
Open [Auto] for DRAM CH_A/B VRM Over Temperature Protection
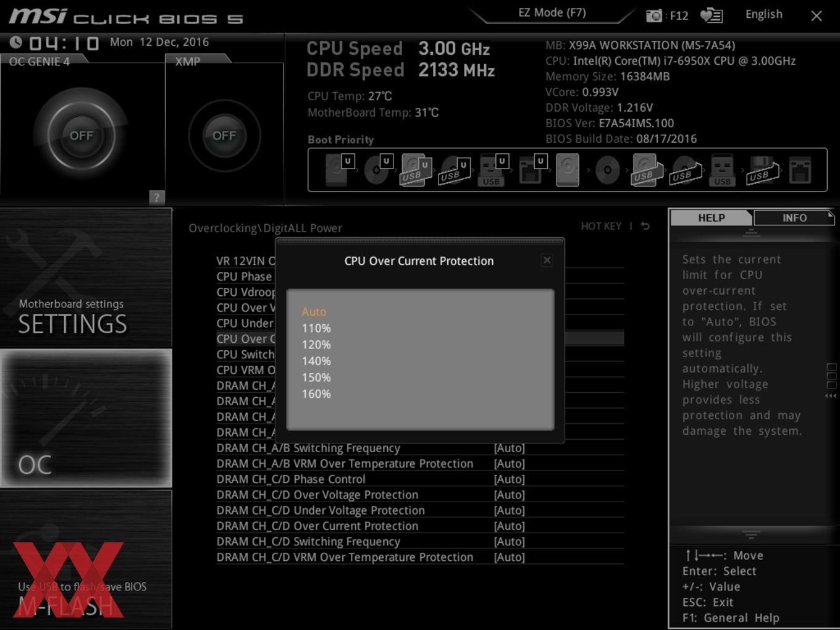(x=509, y=463)
